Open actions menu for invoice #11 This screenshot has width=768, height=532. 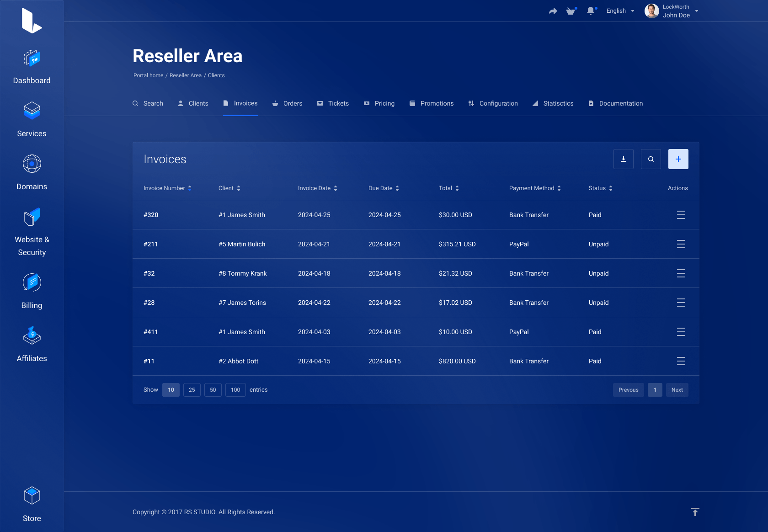(x=681, y=361)
